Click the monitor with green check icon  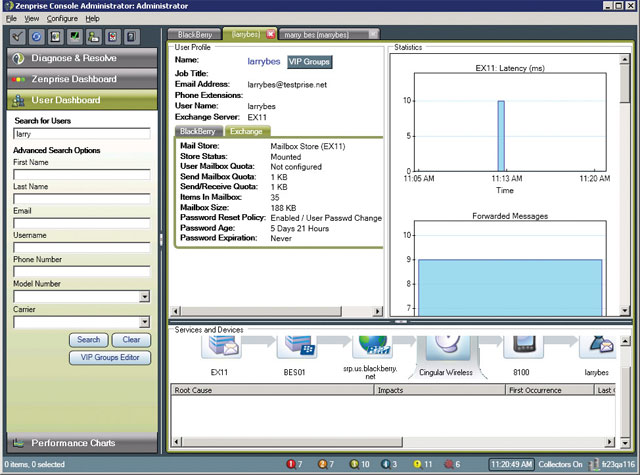(75, 37)
